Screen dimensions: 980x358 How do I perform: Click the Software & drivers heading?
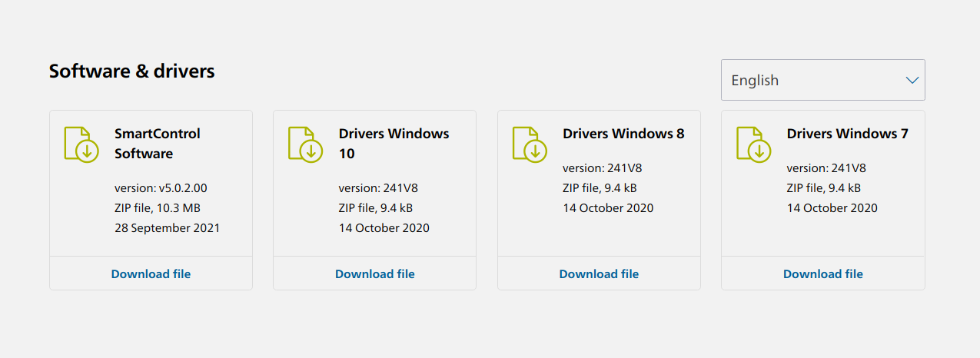point(132,71)
